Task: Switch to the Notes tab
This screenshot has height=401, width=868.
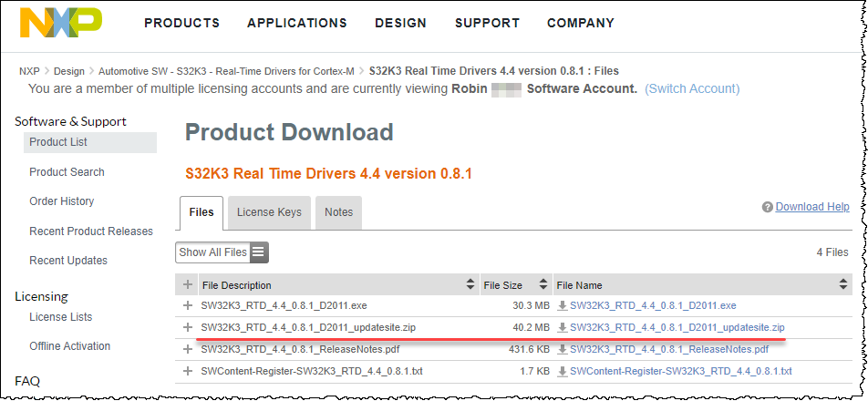Action: [339, 212]
